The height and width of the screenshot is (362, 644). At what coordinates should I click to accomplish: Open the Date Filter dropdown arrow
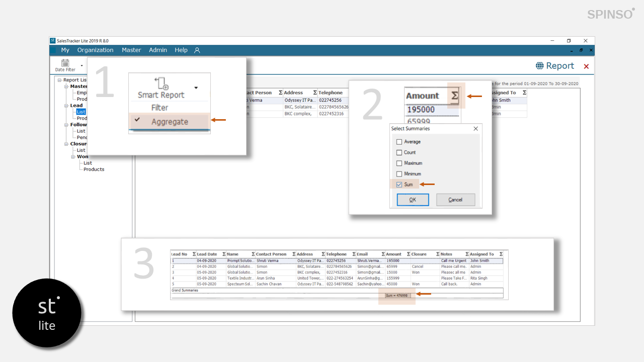coord(82,65)
